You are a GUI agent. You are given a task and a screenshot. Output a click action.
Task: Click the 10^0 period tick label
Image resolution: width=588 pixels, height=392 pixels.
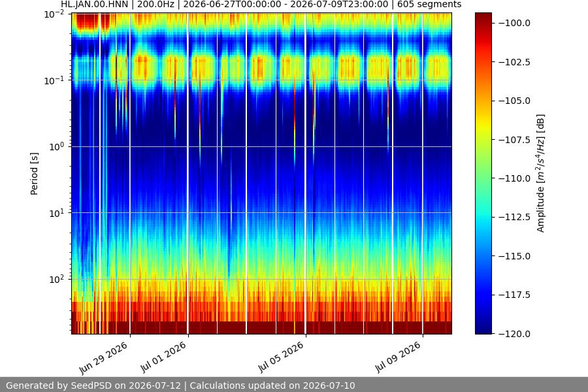[x=56, y=146]
